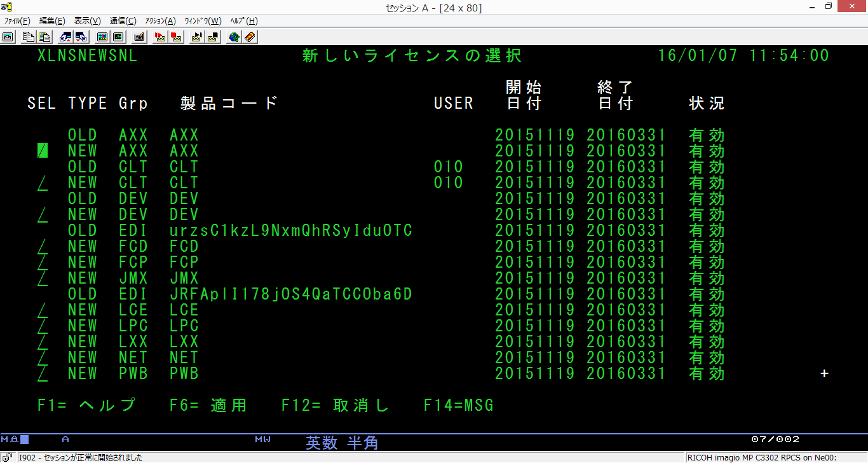868x463 pixels.
Task: Open the keyboard remap toolbar icon
Action: [x=139, y=37]
